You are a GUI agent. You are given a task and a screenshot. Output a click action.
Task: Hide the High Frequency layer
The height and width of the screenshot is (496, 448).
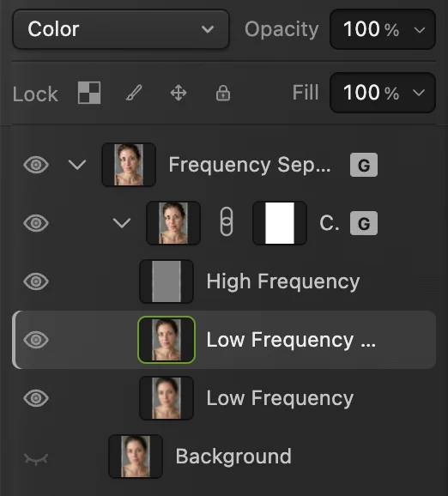pyautogui.click(x=36, y=281)
